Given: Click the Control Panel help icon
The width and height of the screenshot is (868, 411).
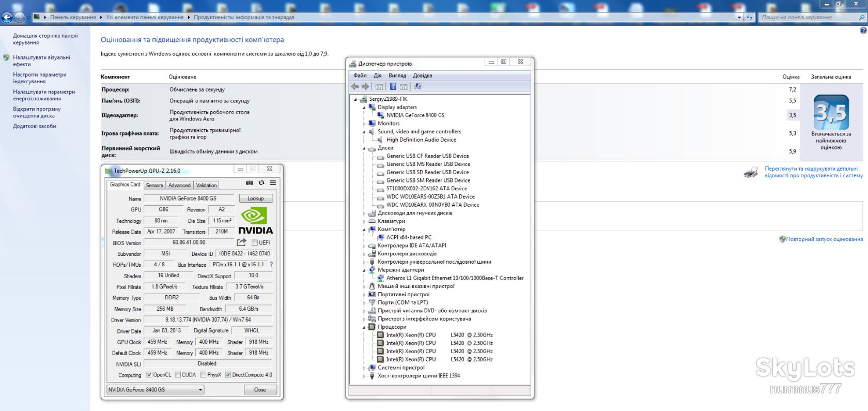Looking at the screenshot, I should pyautogui.click(x=863, y=31).
